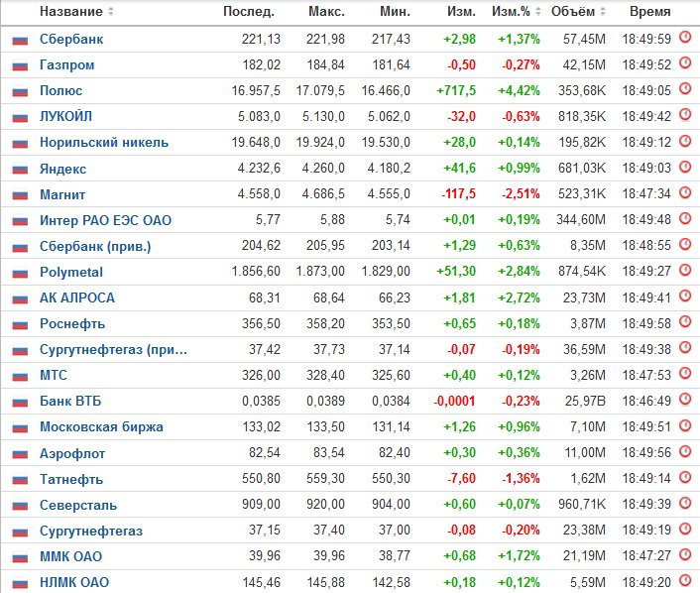Viewport: 700px width, 593px height.
Task: Sort table by Название column arrows
Action: (x=111, y=12)
